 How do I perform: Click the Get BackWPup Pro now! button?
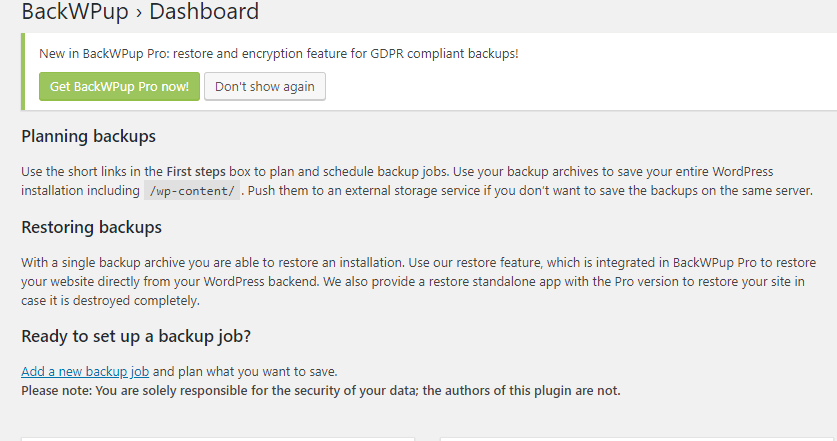[119, 86]
